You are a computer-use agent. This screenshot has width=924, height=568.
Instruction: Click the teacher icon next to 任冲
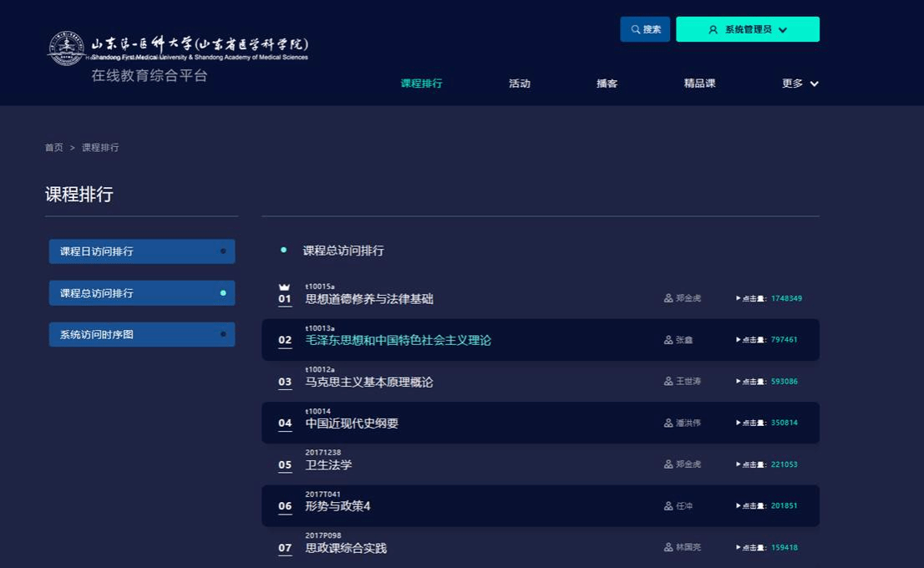668,506
